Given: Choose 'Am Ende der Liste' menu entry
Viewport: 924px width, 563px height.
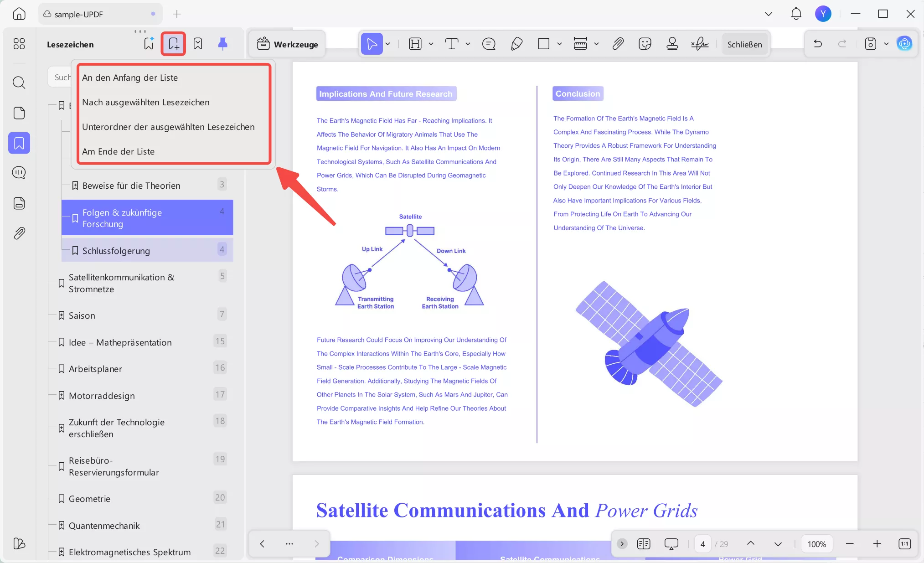Looking at the screenshot, I should point(119,151).
